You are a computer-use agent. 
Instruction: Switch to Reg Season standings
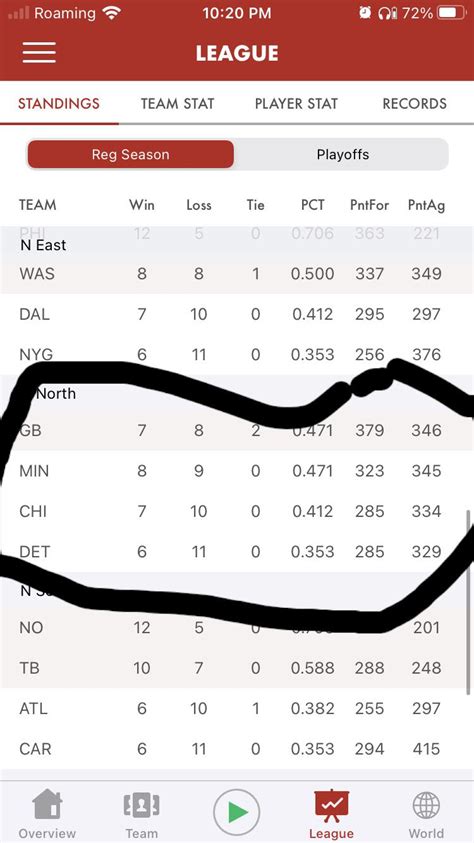click(131, 155)
